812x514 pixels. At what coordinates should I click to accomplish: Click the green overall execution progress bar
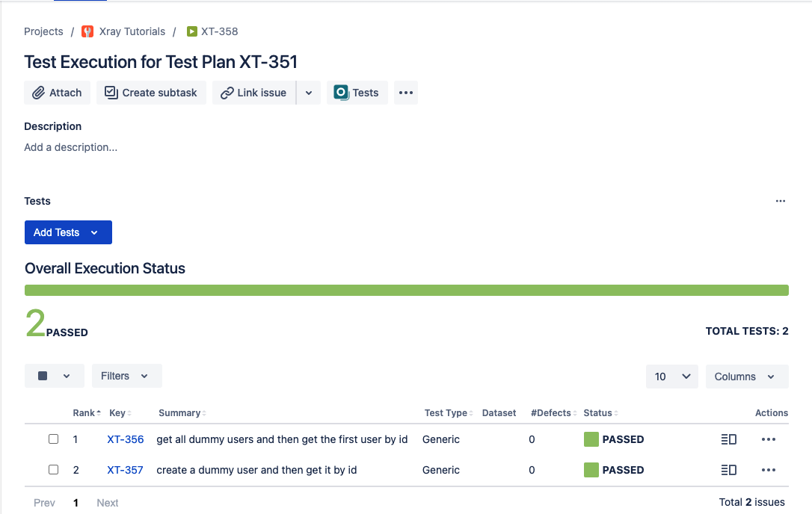click(407, 291)
